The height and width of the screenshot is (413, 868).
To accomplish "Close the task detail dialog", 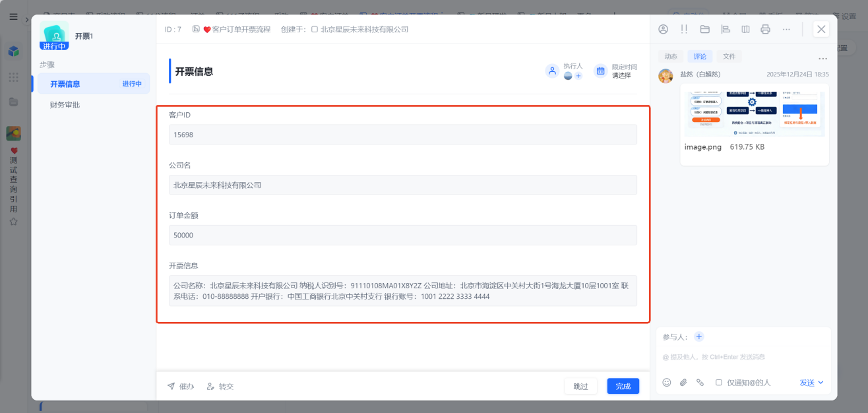I will (x=821, y=29).
